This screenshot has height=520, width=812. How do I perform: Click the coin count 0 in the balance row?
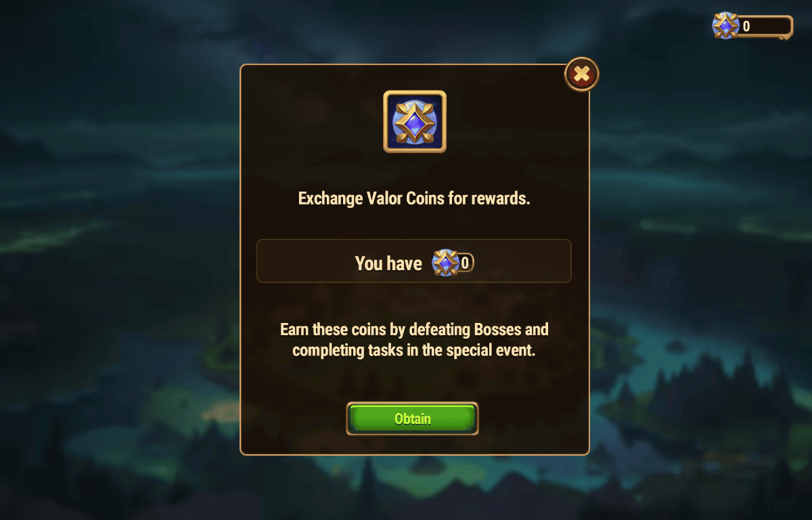point(465,263)
